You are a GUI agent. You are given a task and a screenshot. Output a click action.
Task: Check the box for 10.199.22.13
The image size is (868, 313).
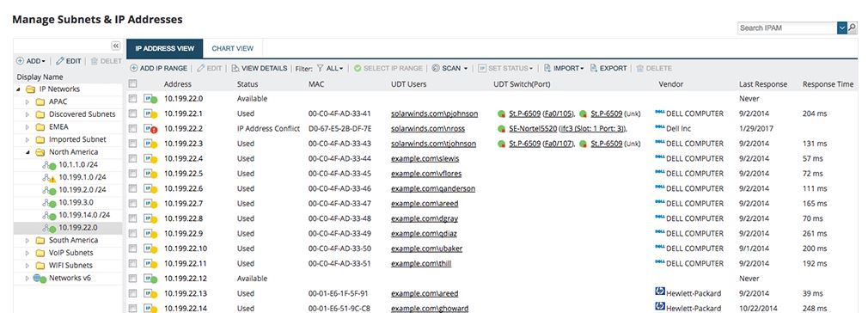pyautogui.click(x=133, y=293)
